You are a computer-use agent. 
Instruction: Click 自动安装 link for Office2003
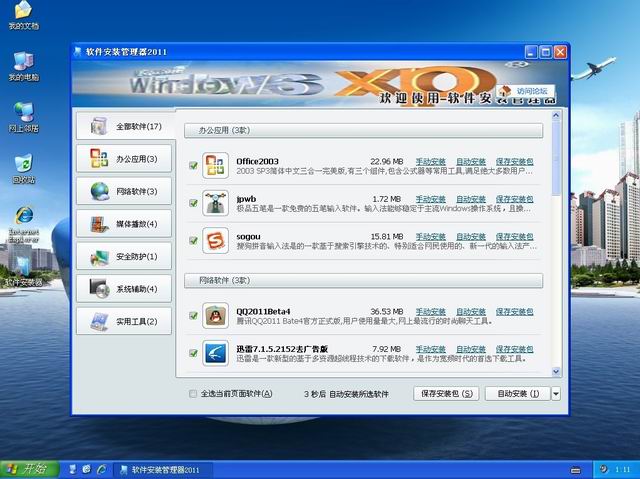[x=471, y=162]
